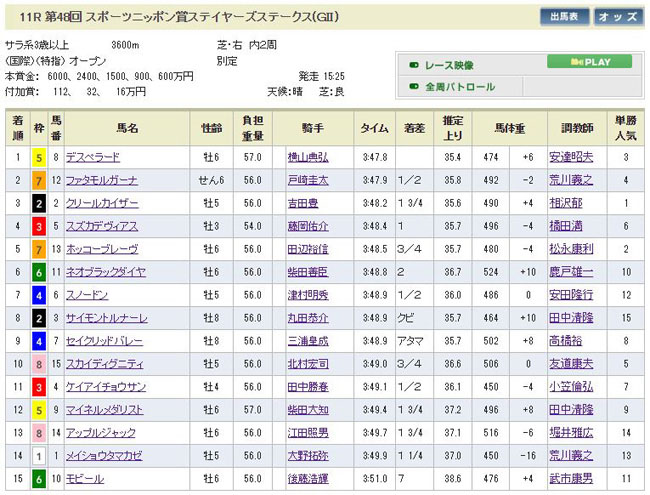Click the green icon beside 全周パトロール
Screen dimensions: 650x495
[413, 87]
